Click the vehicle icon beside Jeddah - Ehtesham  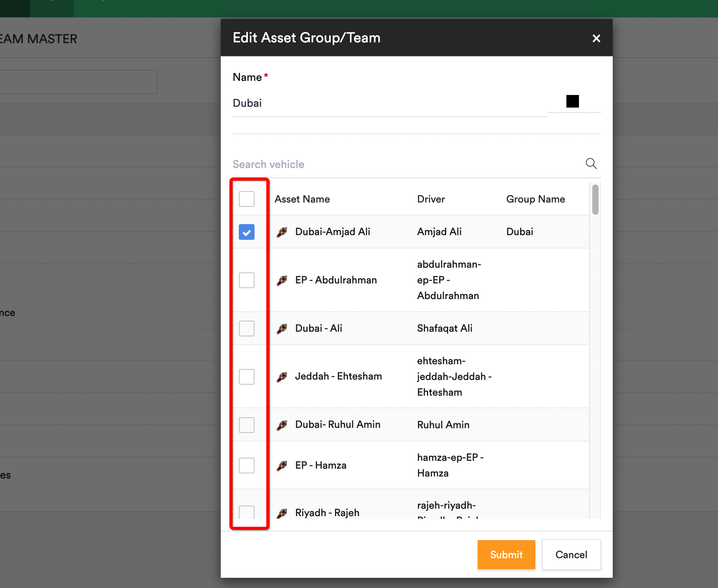pos(282,377)
